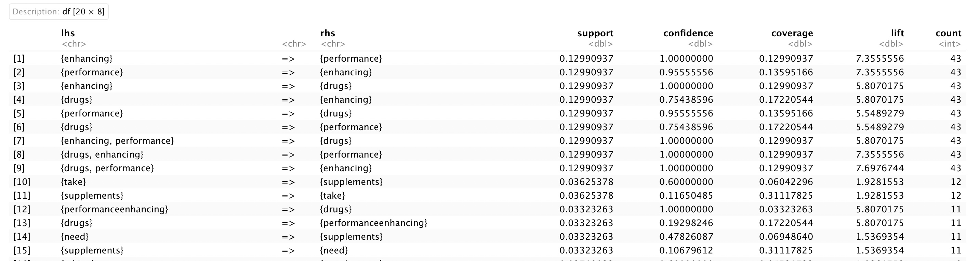
Task: Click the support column header
Action: tap(595, 34)
